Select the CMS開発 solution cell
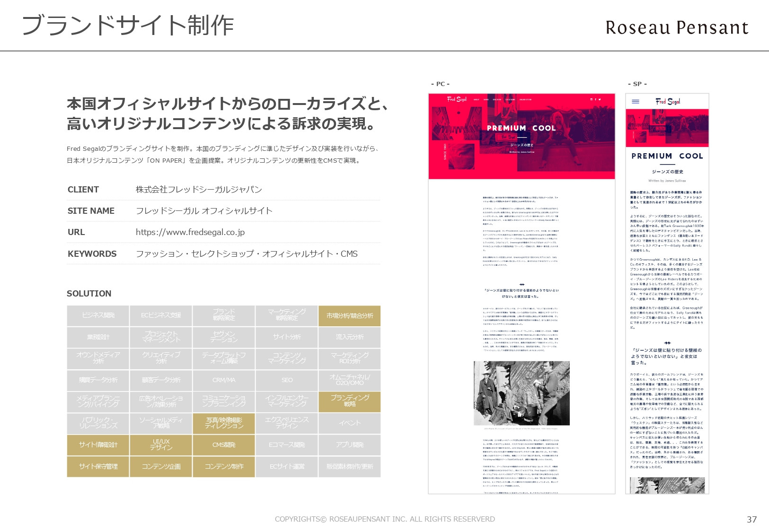 click(223, 445)
